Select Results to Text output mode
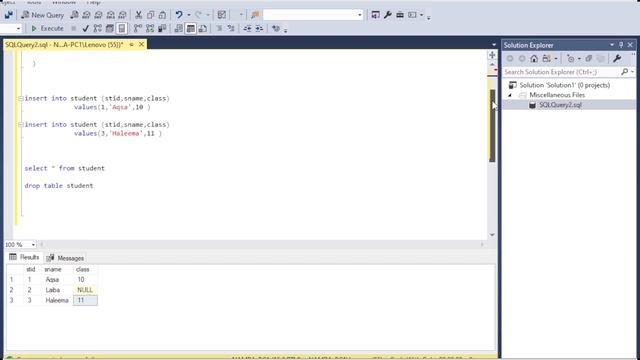 tap(178, 28)
